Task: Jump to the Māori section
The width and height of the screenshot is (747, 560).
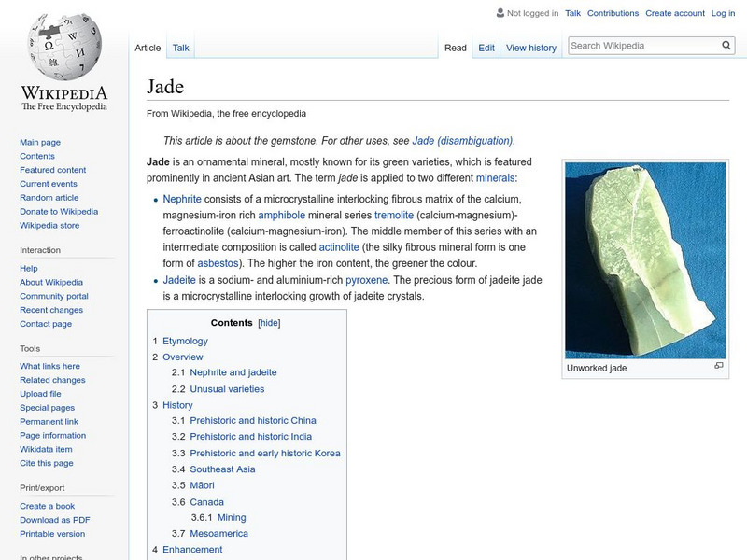Action: coord(202,485)
